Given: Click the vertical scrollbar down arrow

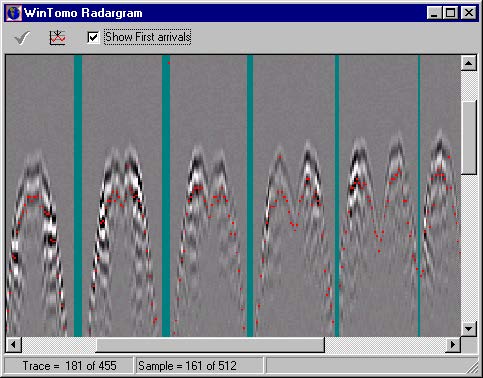Looking at the screenshot, I should [x=469, y=329].
